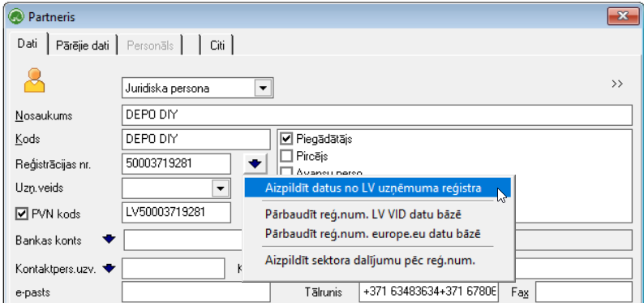Click the Tālrunis label
Screen dimensions: 644x303
click(324, 292)
